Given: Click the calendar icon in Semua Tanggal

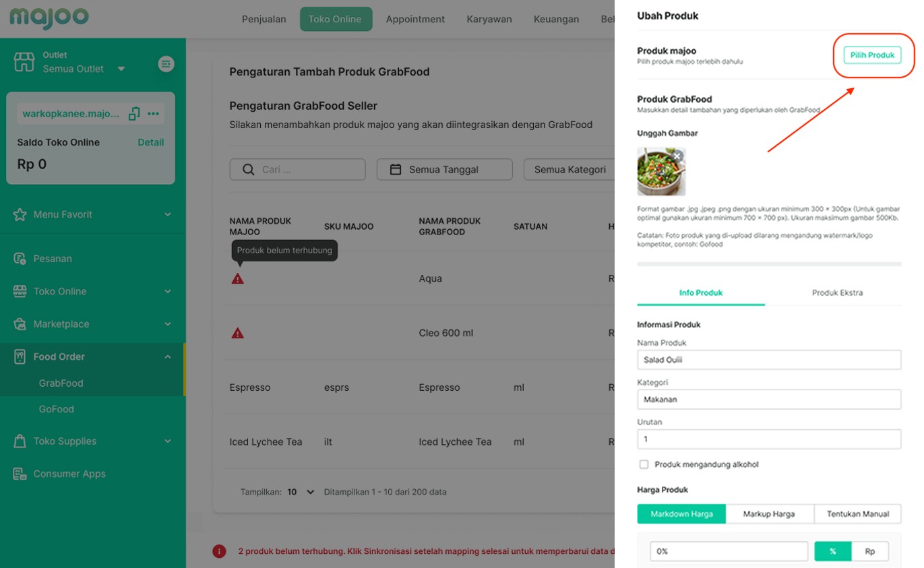Looking at the screenshot, I should click(x=396, y=170).
